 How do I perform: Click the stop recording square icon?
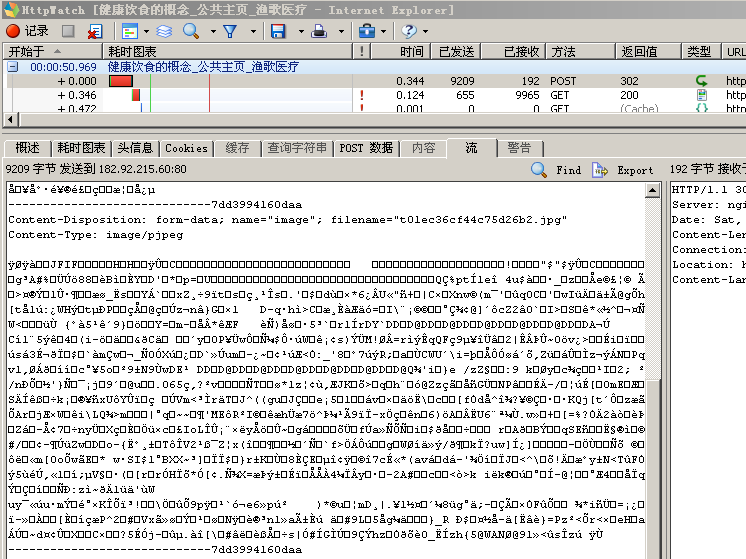click(68, 31)
